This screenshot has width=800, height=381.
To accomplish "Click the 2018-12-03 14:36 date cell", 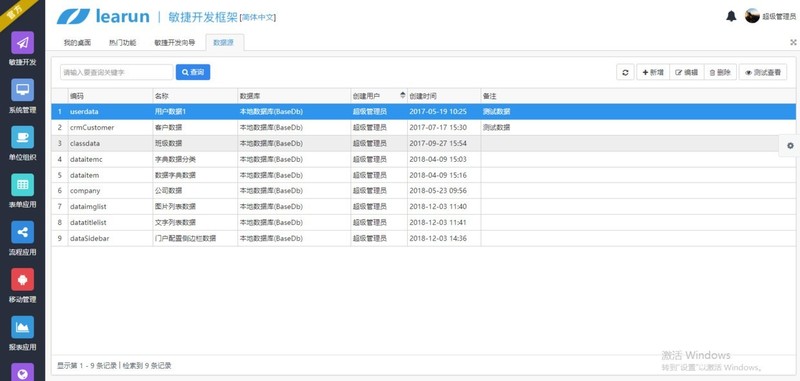I will 444,238.
